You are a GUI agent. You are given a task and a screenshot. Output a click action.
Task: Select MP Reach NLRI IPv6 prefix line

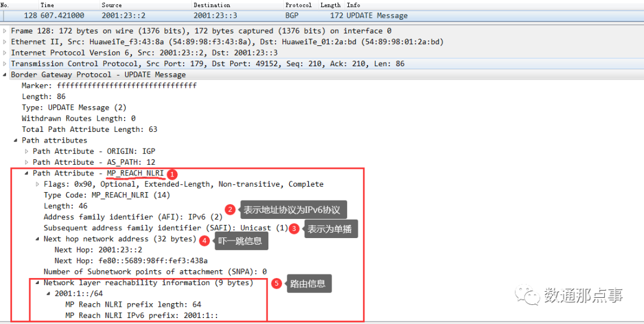point(142,316)
